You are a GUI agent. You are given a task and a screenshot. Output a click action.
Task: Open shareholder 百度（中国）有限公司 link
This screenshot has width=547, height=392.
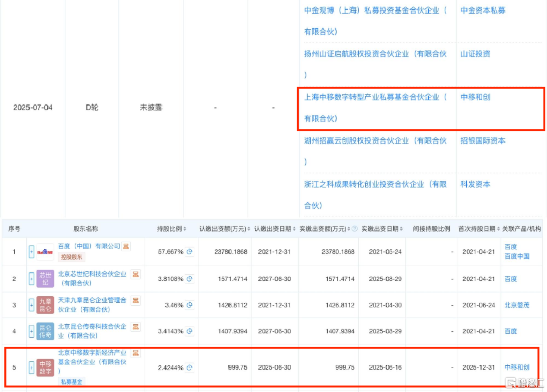(89, 246)
